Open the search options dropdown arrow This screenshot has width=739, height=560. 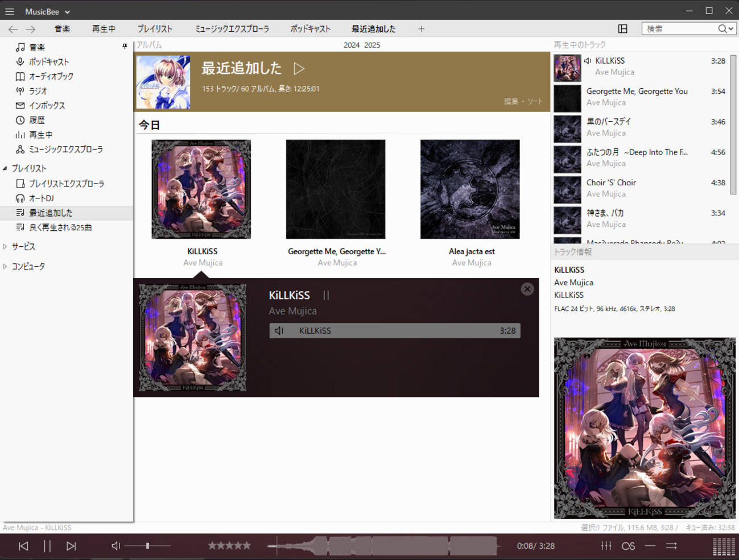click(731, 29)
